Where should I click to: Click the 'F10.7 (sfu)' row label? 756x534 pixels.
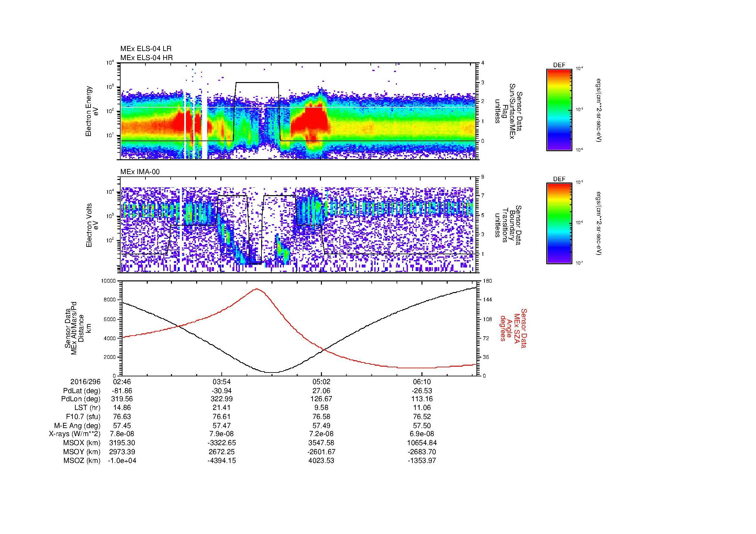(83, 417)
